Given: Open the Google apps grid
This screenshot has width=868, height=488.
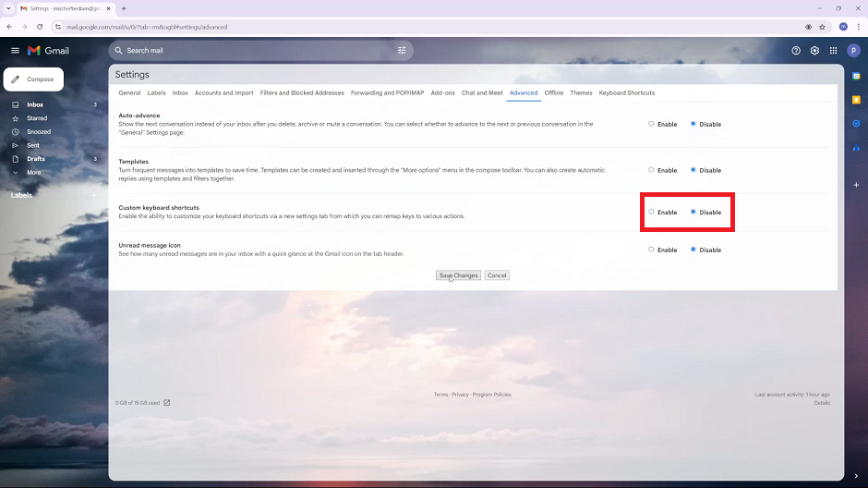Looking at the screenshot, I should [x=833, y=51].
